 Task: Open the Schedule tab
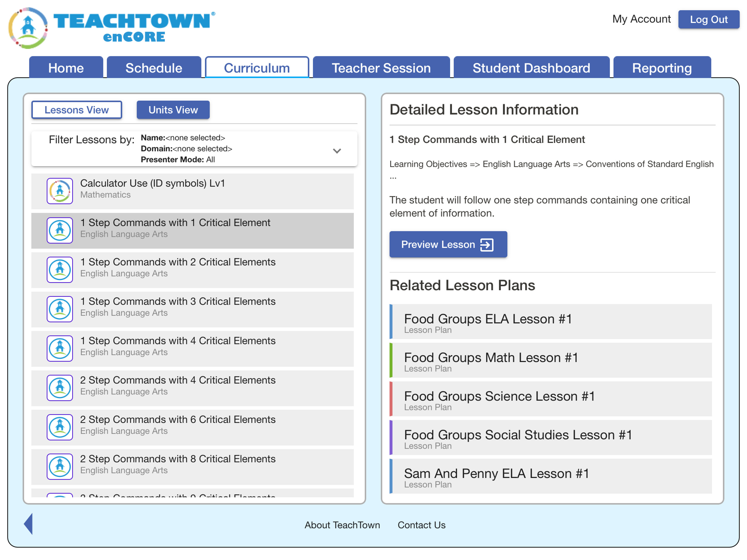[154, 68]
